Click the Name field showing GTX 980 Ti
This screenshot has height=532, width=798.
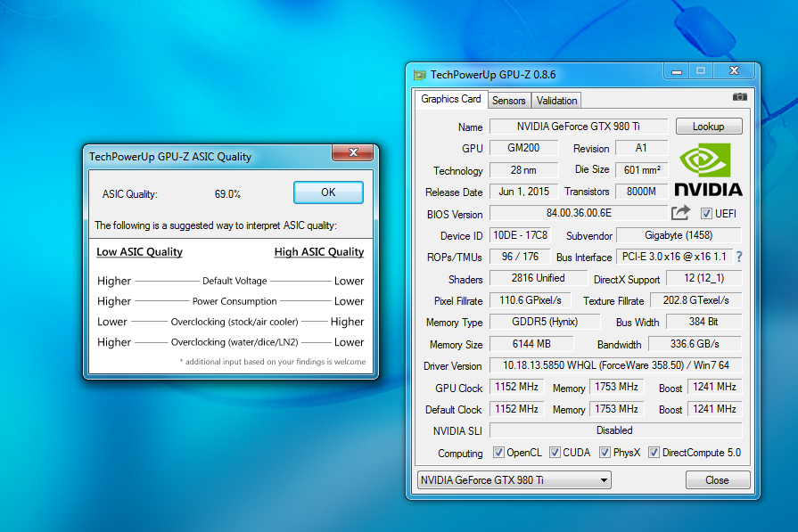coord(579,127)
